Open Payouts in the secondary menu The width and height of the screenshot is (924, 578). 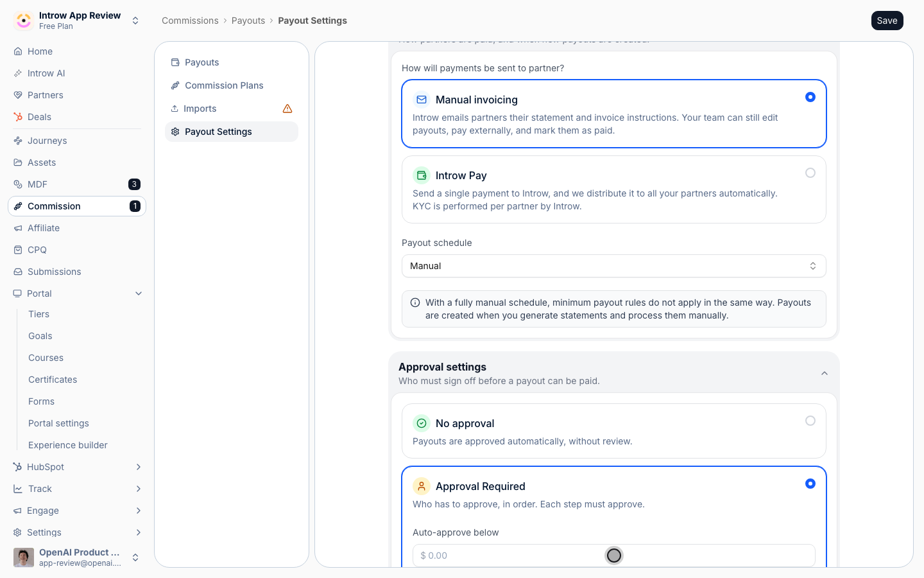point(232,62)
